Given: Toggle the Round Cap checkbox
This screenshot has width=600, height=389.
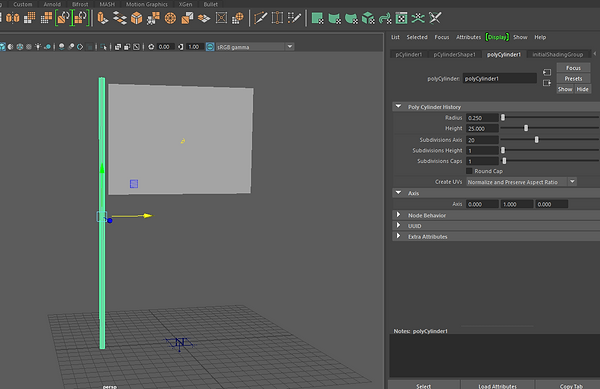Looking at the screenshot, I should click(469, 171).
